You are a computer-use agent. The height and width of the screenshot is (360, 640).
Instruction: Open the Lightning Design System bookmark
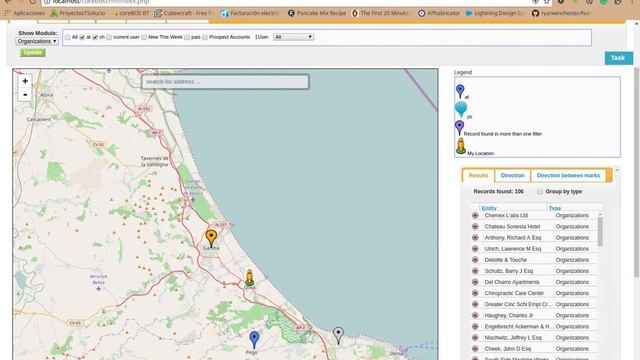click(x=494, y=13)
